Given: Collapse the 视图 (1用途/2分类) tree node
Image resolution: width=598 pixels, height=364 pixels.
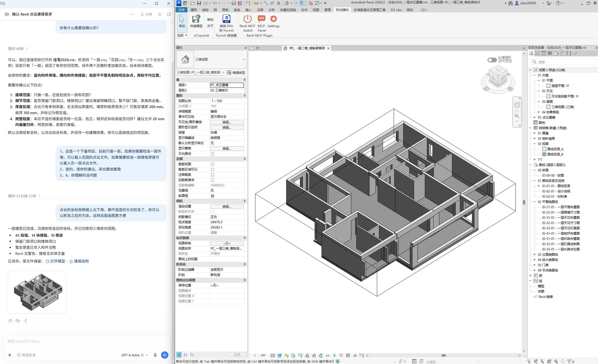Looking at the screenshot, I should pos(530,70).
